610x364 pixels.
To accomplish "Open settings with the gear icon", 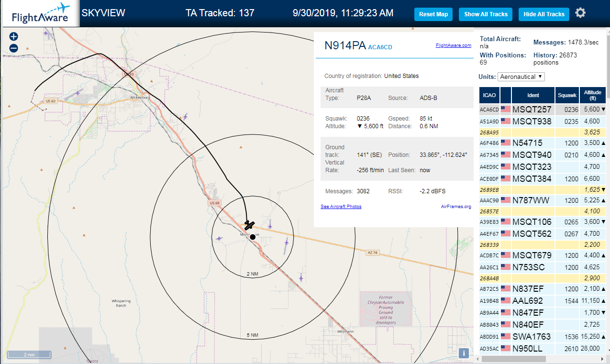I will click(580, 13).
